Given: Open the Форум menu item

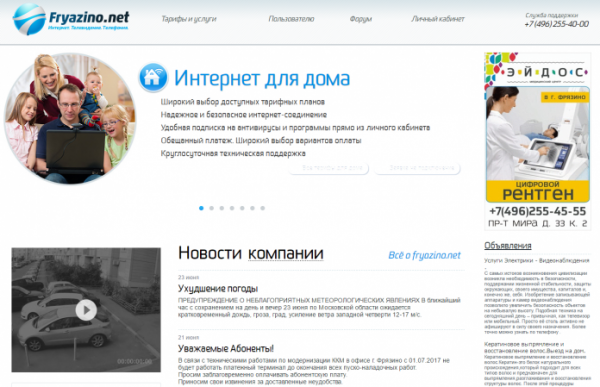Looking at the screenshot, I should click(x=360, y=19).
